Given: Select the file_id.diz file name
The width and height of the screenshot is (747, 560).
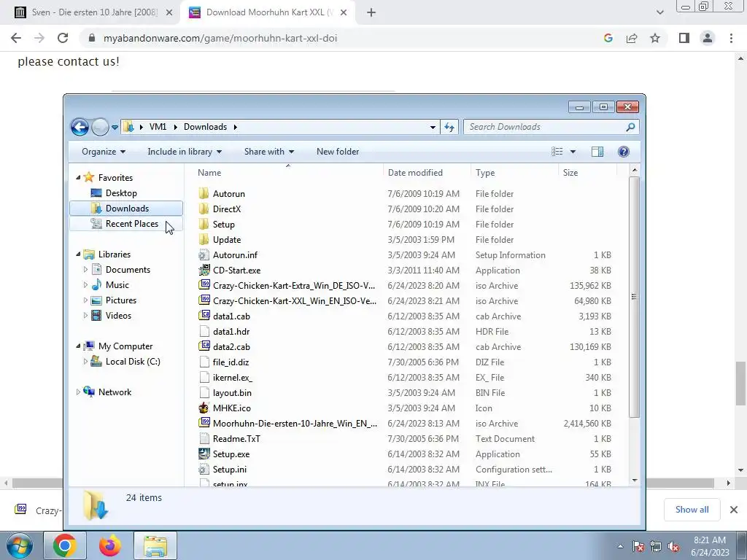Looking at the screenshot, I should click(231, 362).
